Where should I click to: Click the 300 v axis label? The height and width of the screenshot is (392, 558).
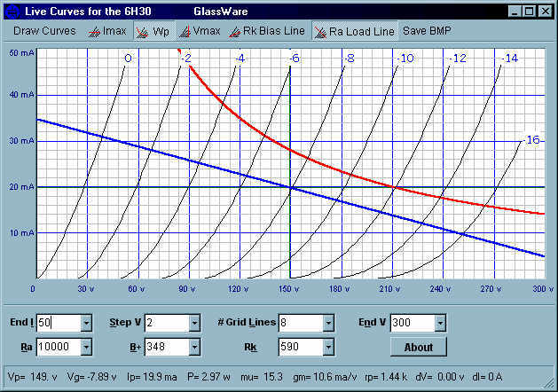[x=543, y=289]
